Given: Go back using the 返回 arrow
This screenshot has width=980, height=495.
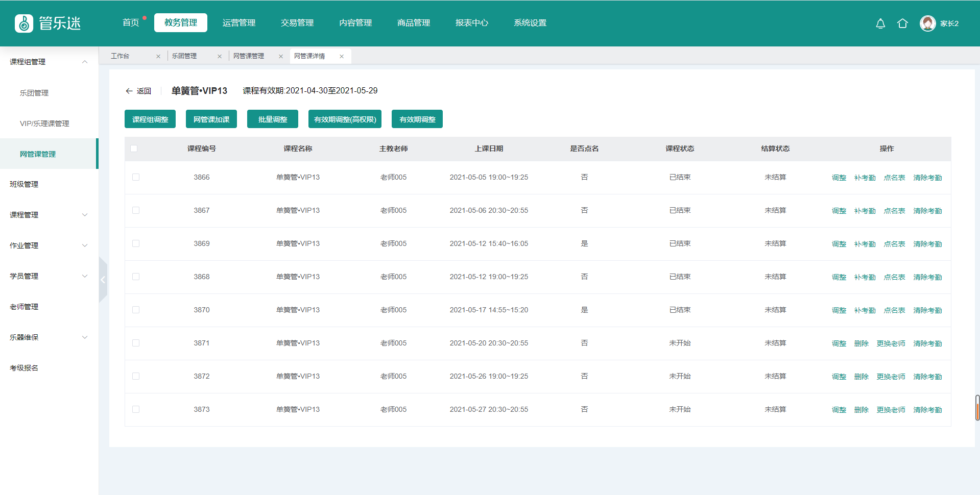Looking at the screenshot, I should coord(129,91).
